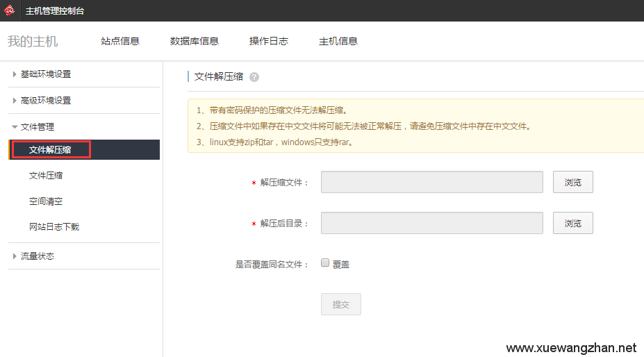Switch to 数据库信息 tab
Viewport: 644px width, 357px height.
195,41
